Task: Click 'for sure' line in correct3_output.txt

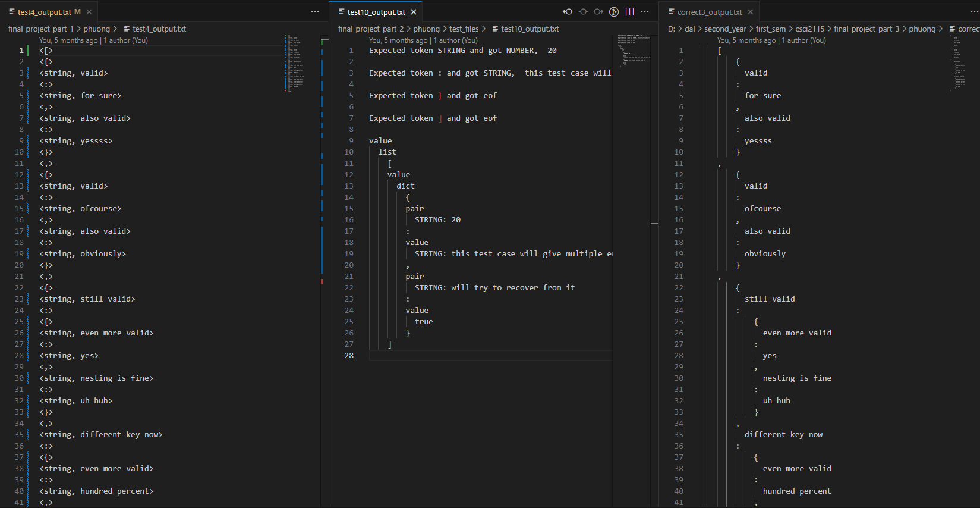Action: pyautogui.click(x=763, y=96)
